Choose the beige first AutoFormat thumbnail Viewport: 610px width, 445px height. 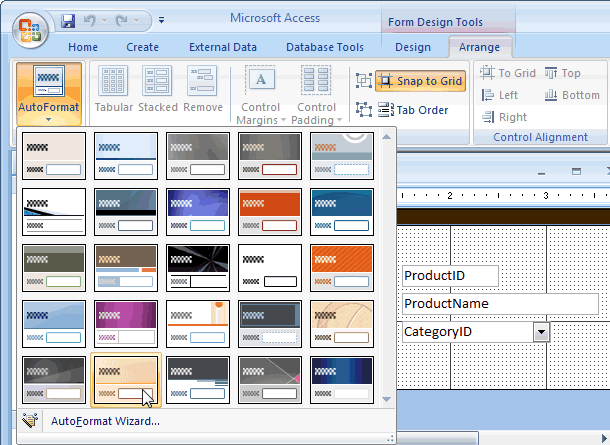pyautogui.click(x=54, y=156)
